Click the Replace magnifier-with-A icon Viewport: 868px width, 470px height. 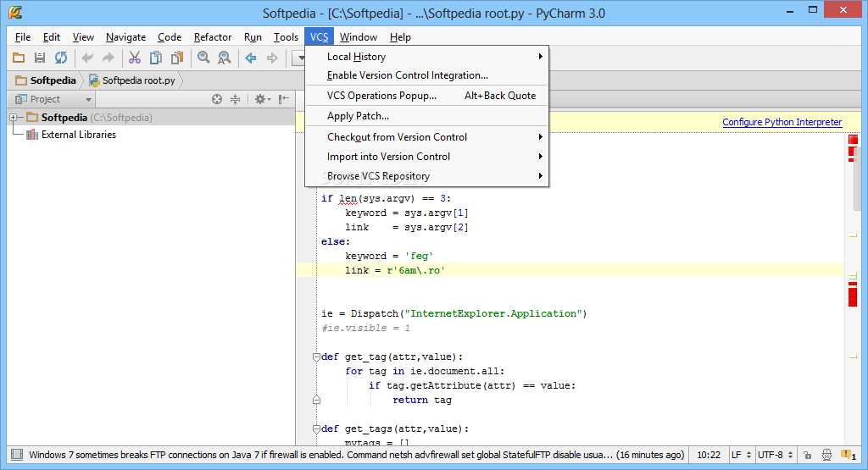(224, 58)
